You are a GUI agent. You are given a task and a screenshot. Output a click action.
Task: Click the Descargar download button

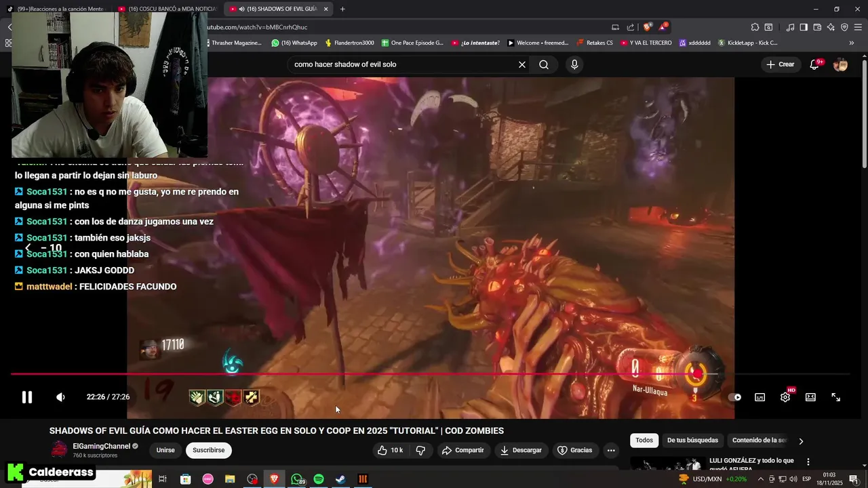pos(521,450)
